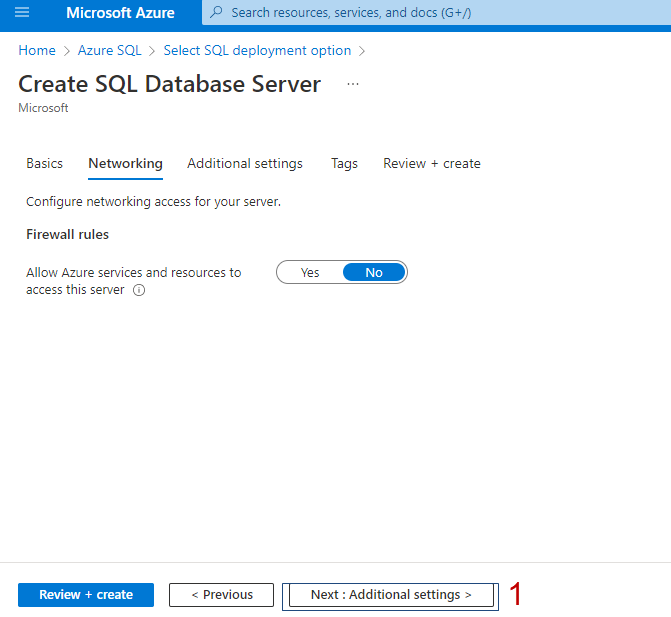Click the search magnifier icon
671x617 pixels.
(217, 12)
